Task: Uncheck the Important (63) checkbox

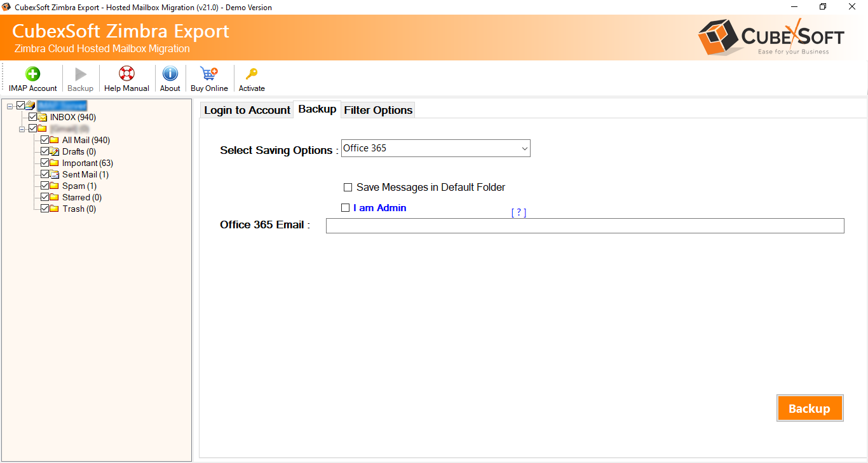Action: (x=44, y=163)
